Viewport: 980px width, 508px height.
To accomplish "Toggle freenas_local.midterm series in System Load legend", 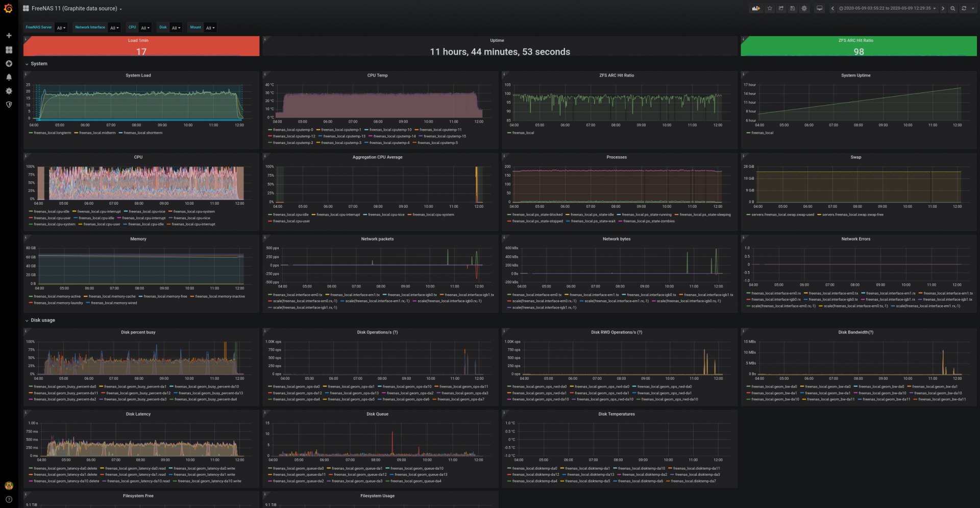I will click(x=97, y=133).
